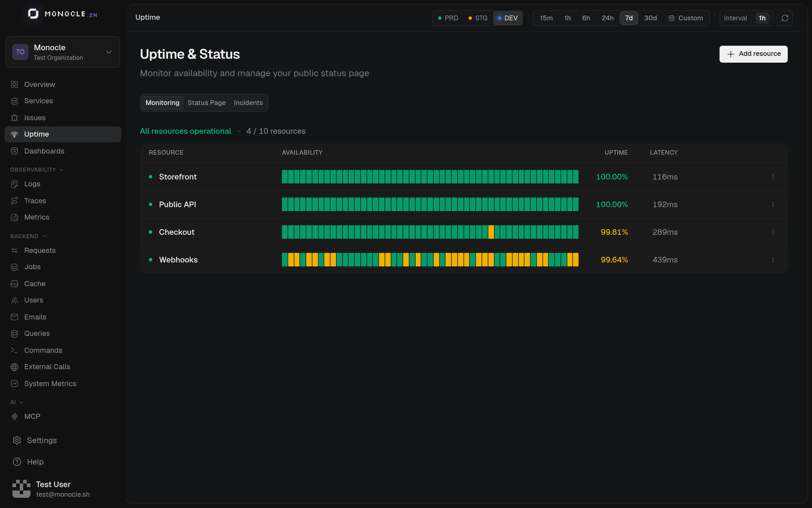Screen dimensions: 812x508
Task: Click the Monocle logo icon
Action: 33,14
